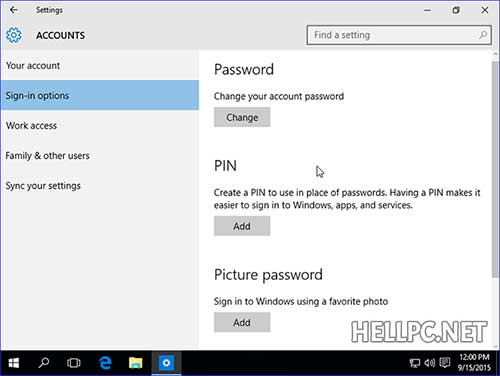Click the Find a setting search box
This screenshot has height=376, width=500.
(399, 35)
